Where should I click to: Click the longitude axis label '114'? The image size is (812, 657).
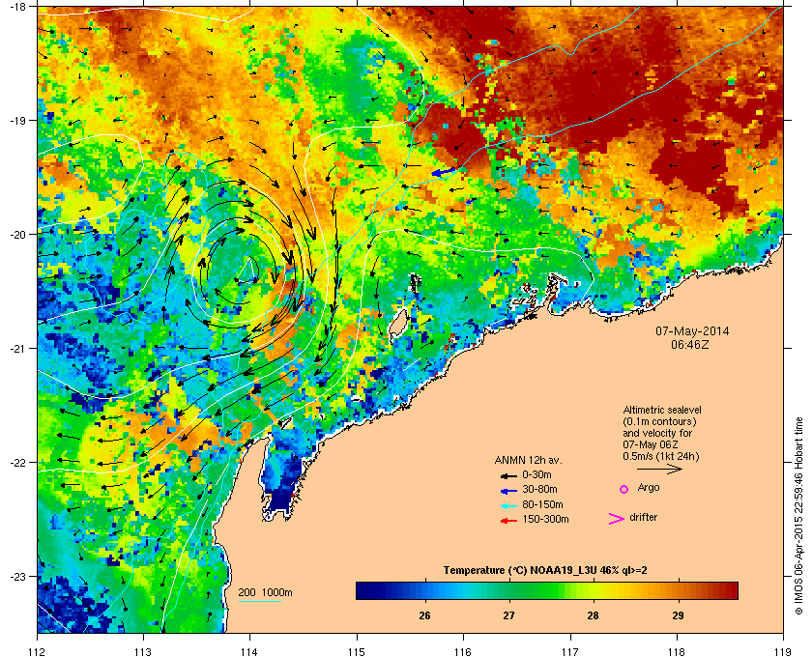249,652
